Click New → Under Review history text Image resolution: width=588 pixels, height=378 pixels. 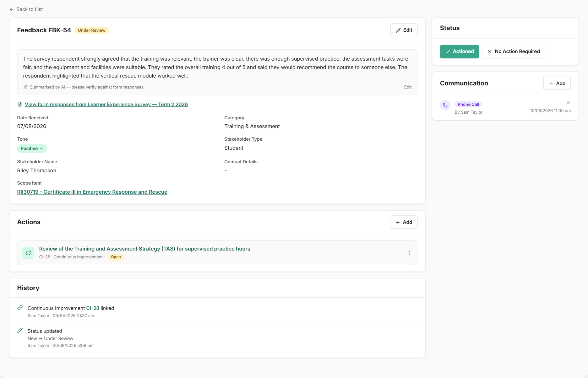(50, 338)
